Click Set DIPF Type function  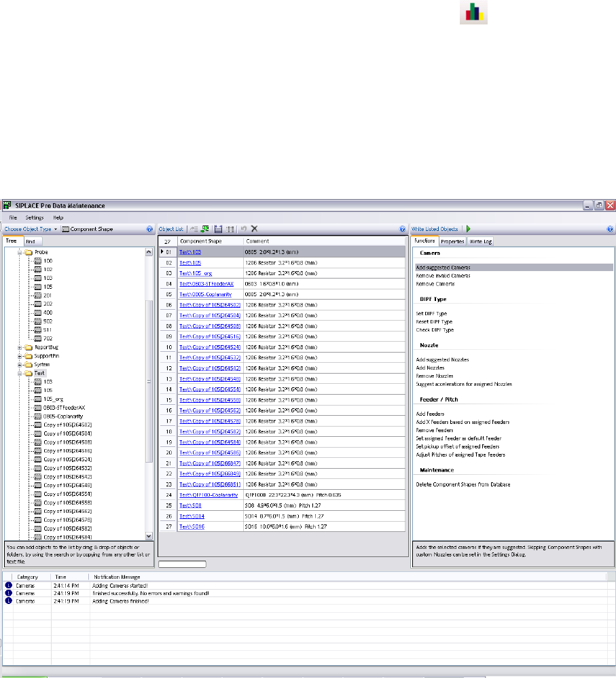click(431, 313)
